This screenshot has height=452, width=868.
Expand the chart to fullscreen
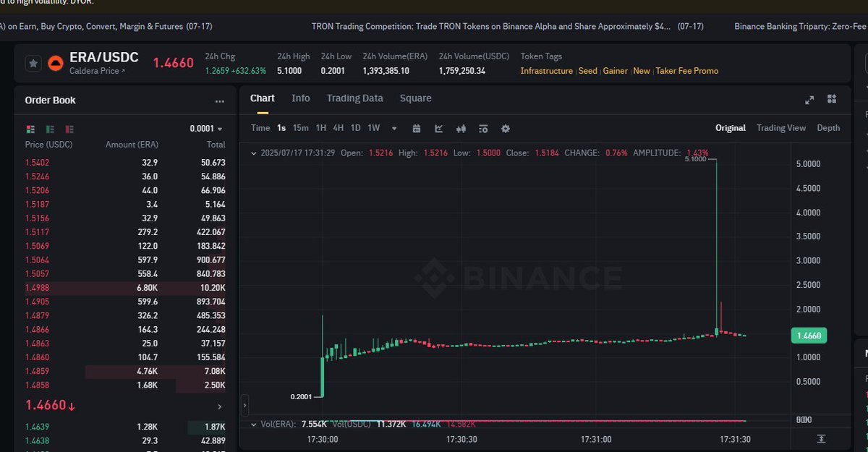point(809,100)
